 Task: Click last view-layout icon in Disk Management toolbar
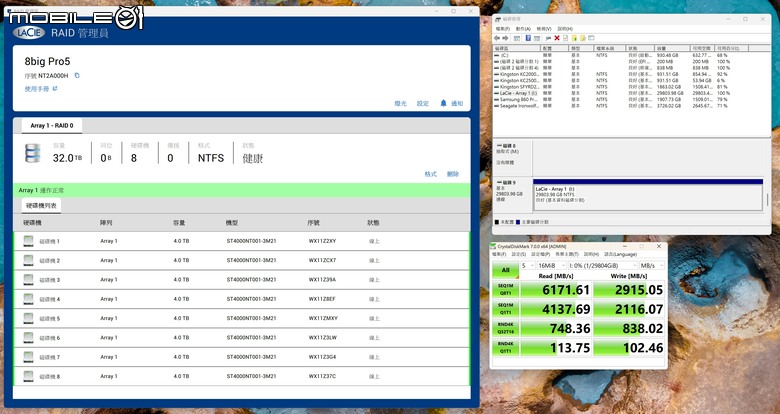coord(591,38)
